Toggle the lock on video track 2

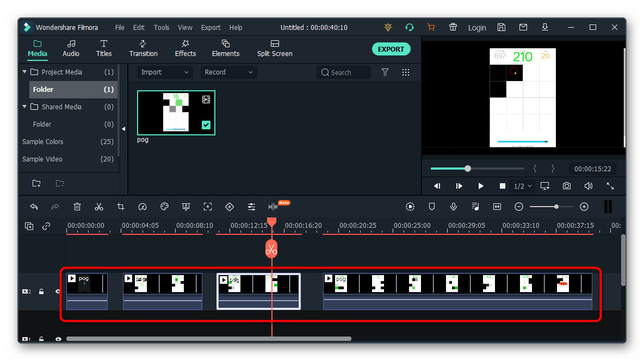pyautogui.click(x=41, y=291)
